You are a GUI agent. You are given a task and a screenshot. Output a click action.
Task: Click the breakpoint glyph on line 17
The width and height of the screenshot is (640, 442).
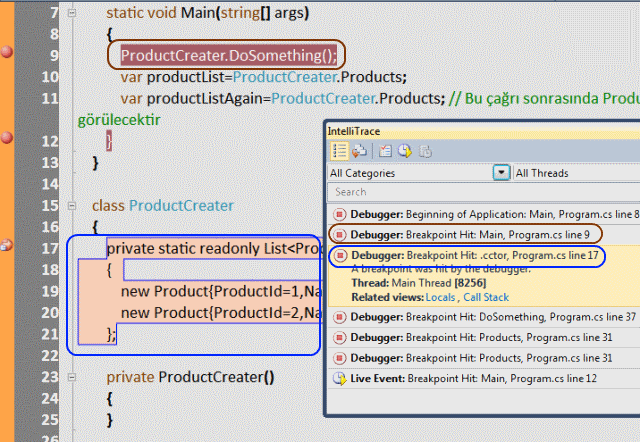pos(6,245)
